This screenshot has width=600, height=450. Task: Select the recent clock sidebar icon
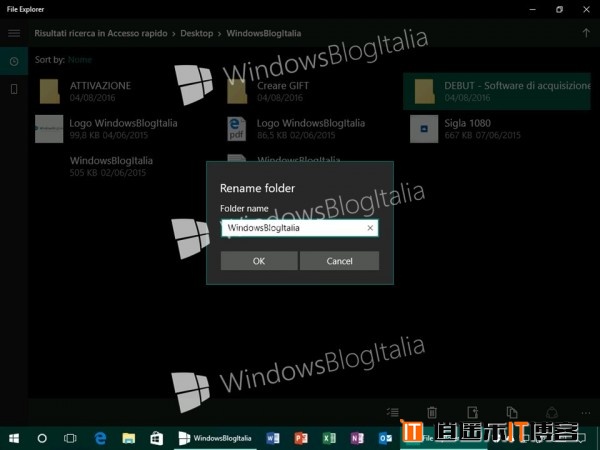pos(14,61)
